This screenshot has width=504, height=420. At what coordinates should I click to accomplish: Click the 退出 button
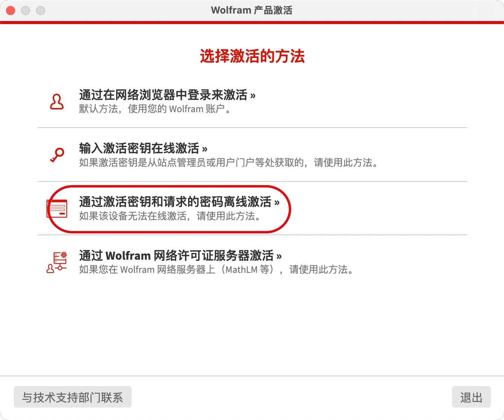click(471, 397)
